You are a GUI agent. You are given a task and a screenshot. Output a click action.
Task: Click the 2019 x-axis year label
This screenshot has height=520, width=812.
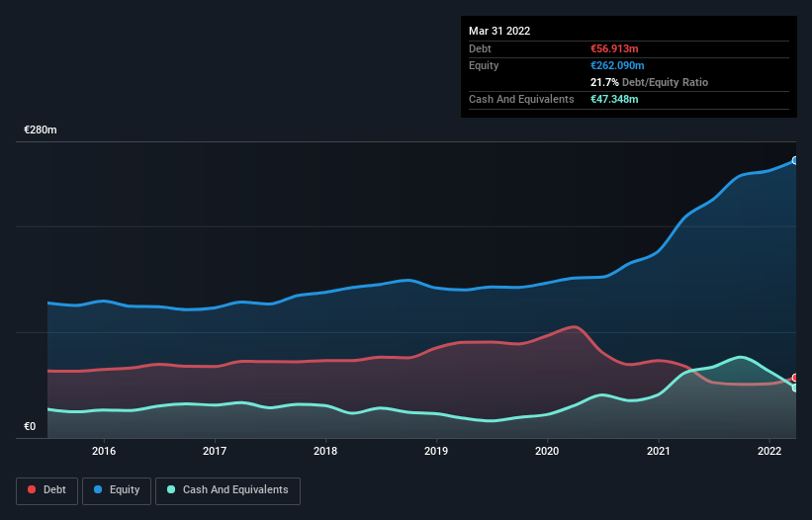[436, 451]
